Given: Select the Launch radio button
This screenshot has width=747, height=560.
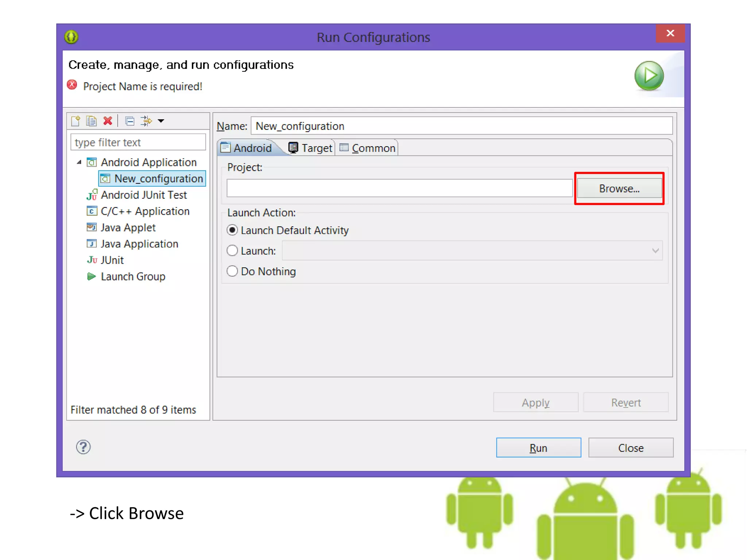Looking at the screenshot, I should (232, 251).
